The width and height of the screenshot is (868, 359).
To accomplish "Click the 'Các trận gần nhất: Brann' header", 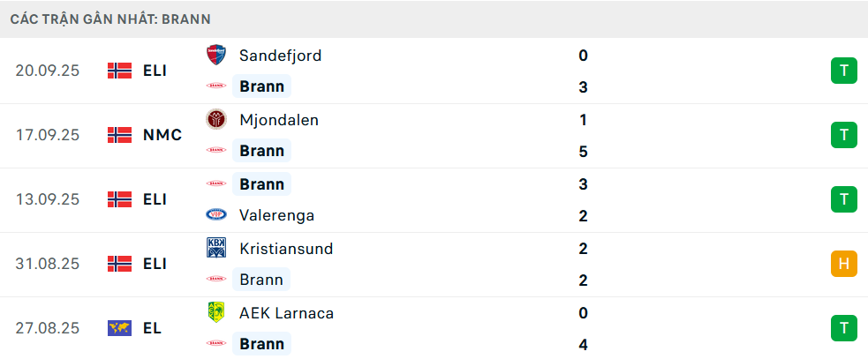I will pos(110,19).
